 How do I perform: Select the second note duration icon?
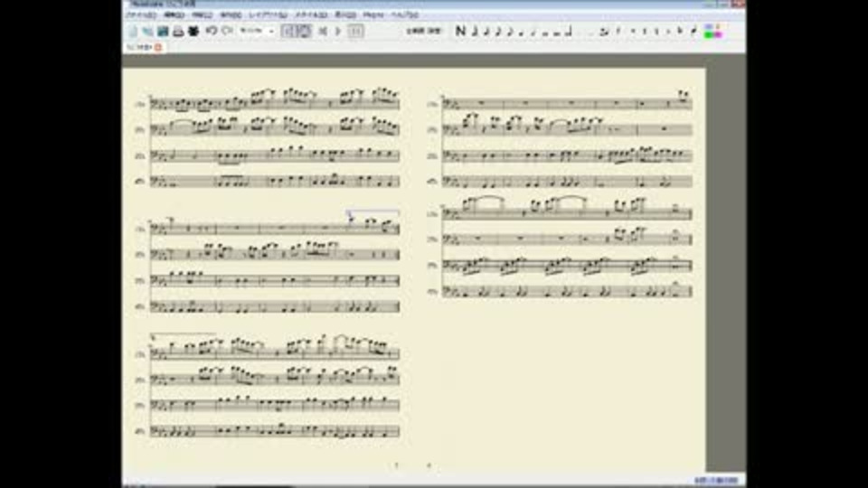(x=487, y=31)
